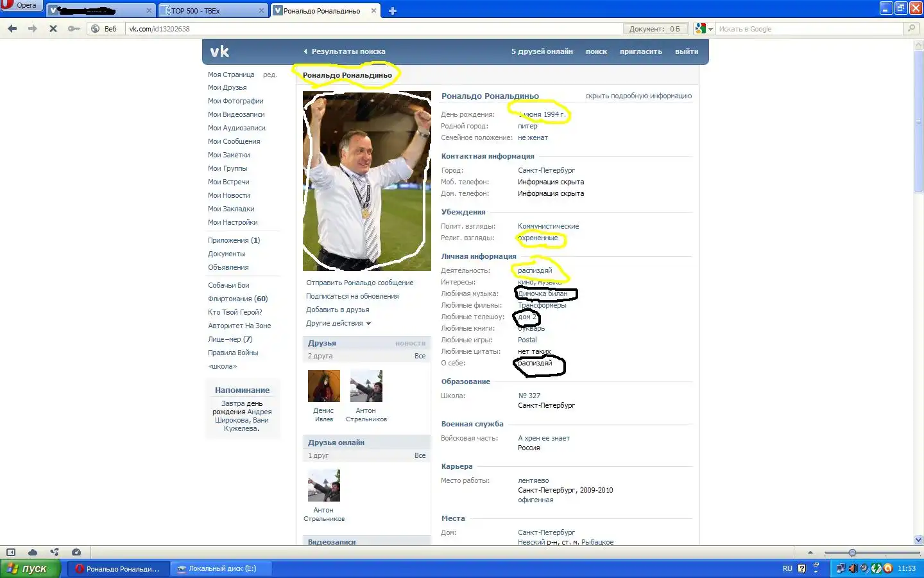The image size is (924, 578).
Task: Open a new tab with plus icon
Action: pyautogui.click(x=393, y=10)
